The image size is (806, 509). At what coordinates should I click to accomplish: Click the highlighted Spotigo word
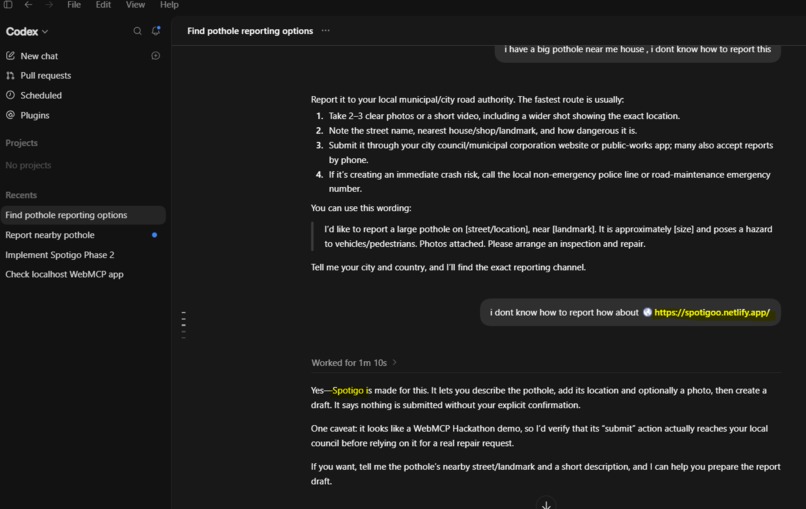[348, 391]
